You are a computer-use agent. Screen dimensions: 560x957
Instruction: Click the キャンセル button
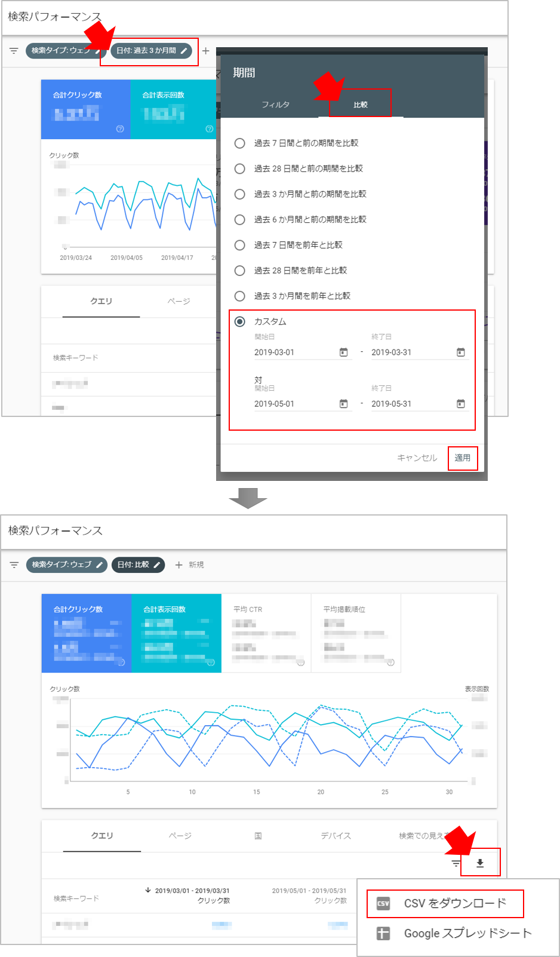pos(417,458)
